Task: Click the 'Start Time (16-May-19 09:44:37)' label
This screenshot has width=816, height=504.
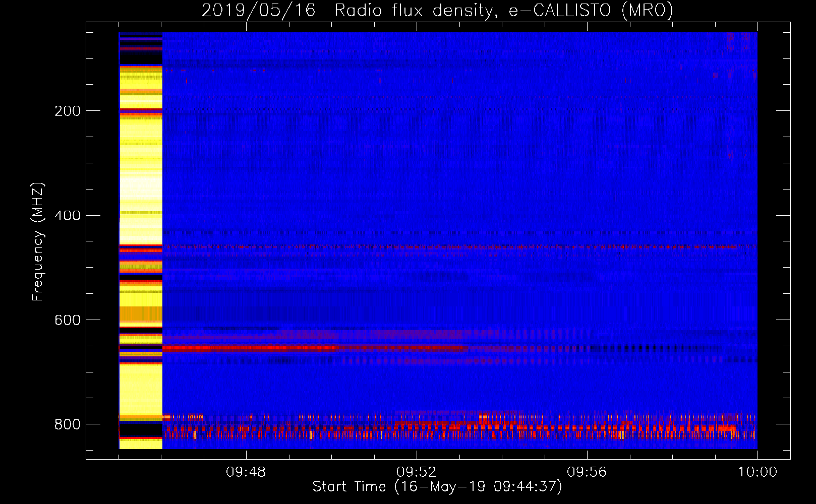Action: tap(437, 487)
